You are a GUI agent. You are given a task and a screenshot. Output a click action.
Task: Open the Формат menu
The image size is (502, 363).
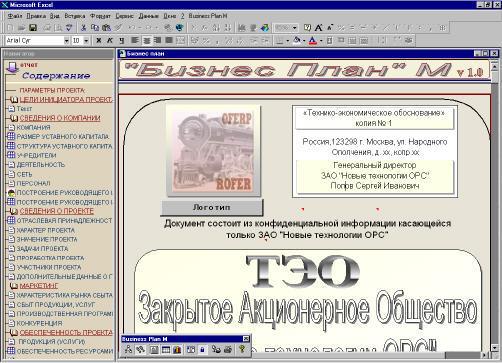click(100, 16)
